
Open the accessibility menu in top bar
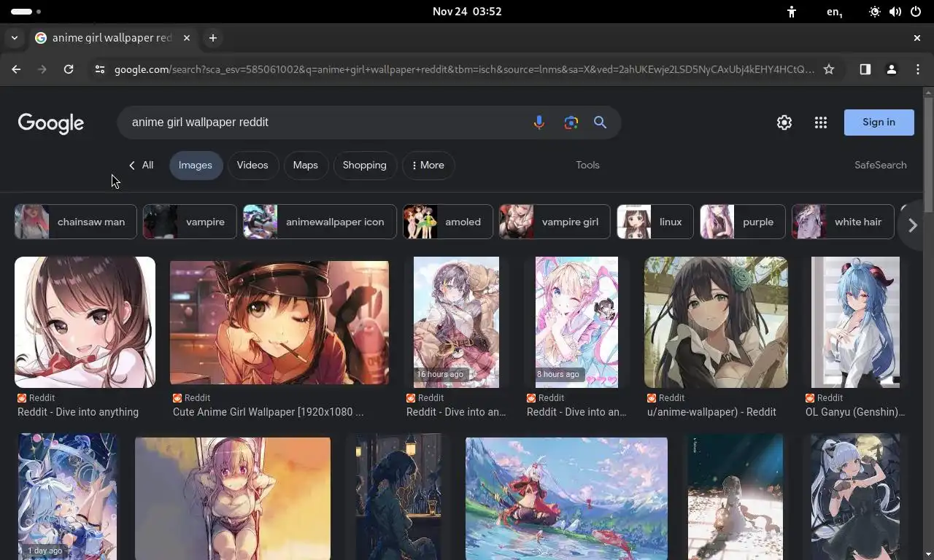[792, 12]
